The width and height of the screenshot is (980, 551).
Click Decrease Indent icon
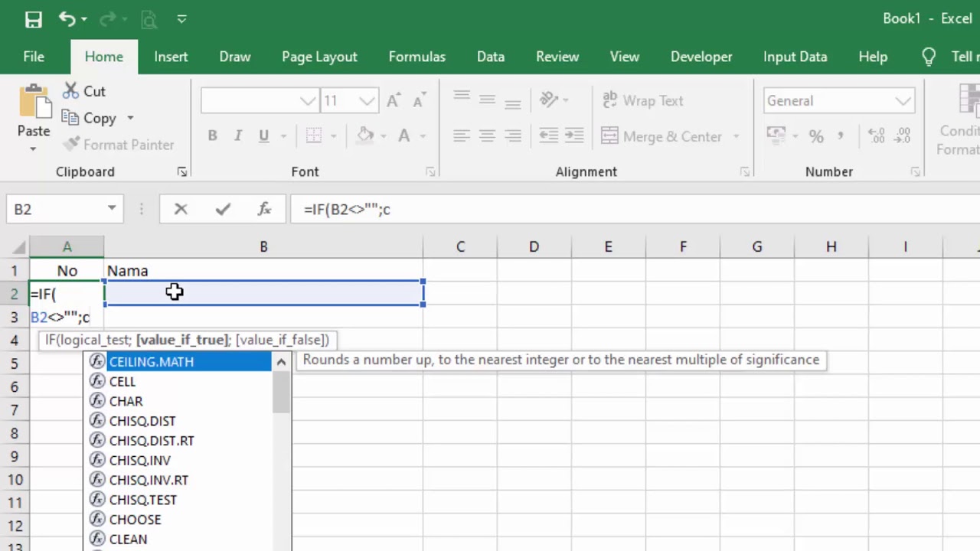(x=549, y=136)
